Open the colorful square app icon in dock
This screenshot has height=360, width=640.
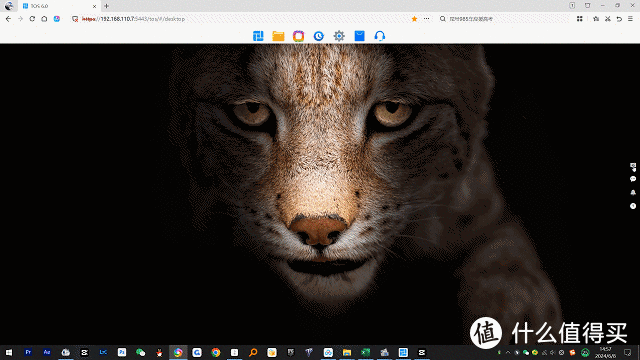[x=298, y=36]
